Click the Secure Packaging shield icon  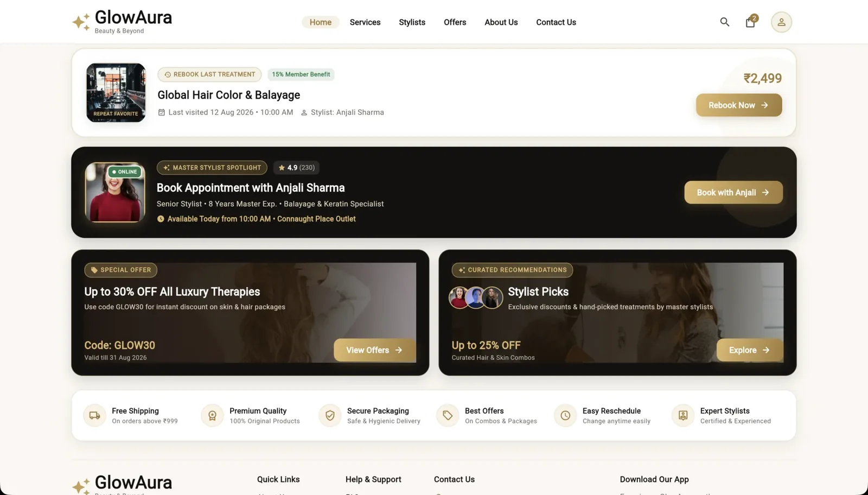(330, 416)
